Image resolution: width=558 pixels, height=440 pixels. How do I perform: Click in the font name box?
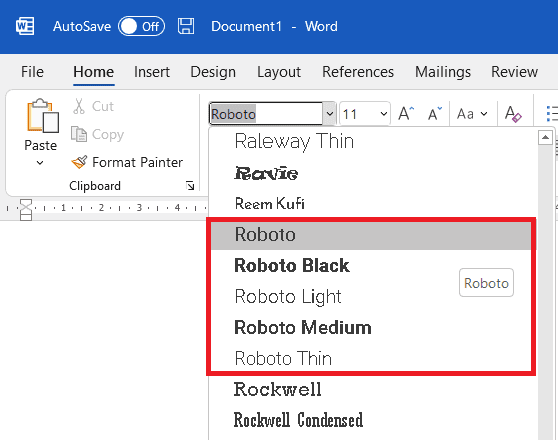point(266,114)
